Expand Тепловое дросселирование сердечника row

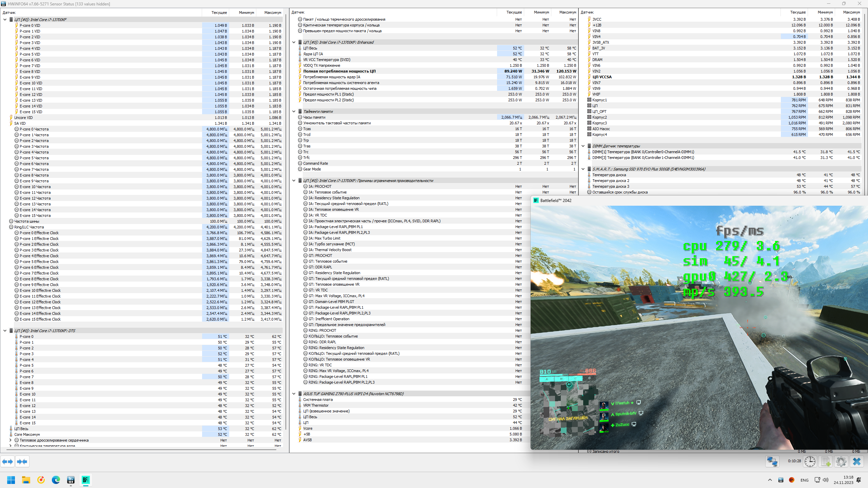point(11,440)
